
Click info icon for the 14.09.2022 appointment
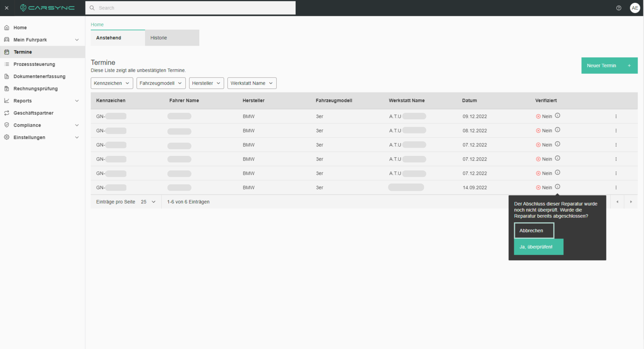click(x=558, y=187)
